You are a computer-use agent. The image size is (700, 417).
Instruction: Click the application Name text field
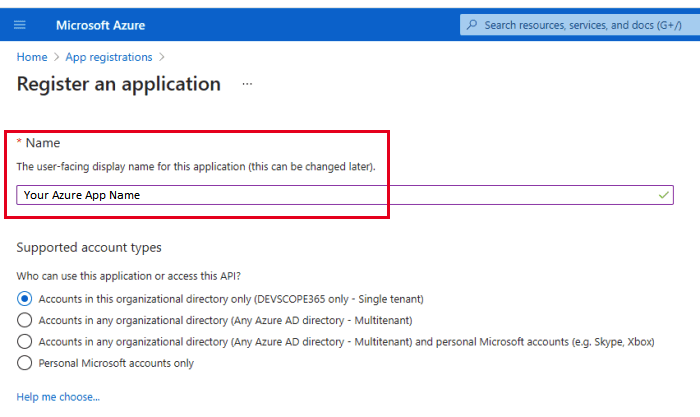click(x=330, y=195)
